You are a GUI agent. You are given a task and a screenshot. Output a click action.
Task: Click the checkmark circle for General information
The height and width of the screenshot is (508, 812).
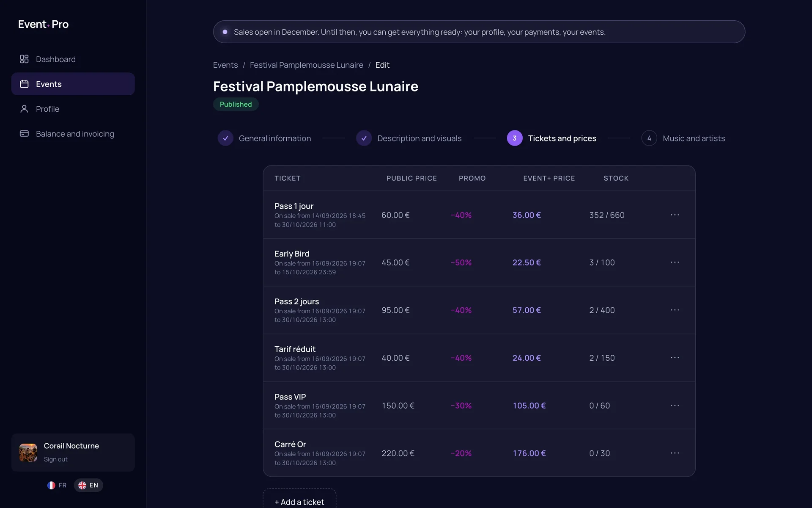225,138
